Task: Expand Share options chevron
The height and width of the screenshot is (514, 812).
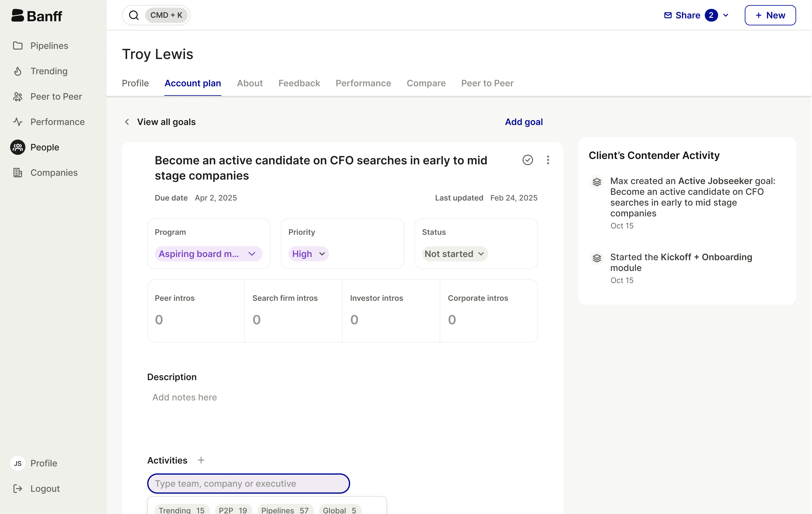Action: (726, 15)
